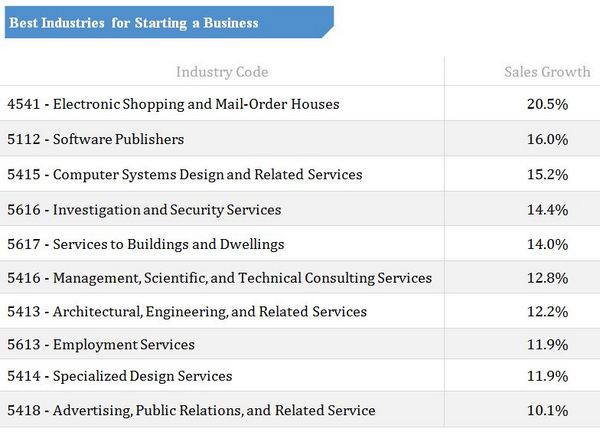The width and height of the screenshot is (600, 442).
Task: Click the Electronic Shopping and Mail-Order Houses row
Action: [x=300, y=103]
